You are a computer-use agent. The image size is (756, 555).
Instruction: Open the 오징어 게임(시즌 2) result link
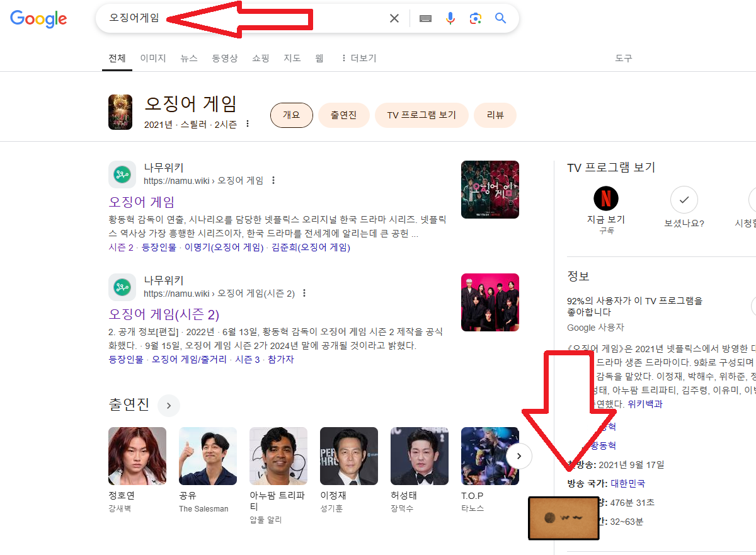click(164, 314)
